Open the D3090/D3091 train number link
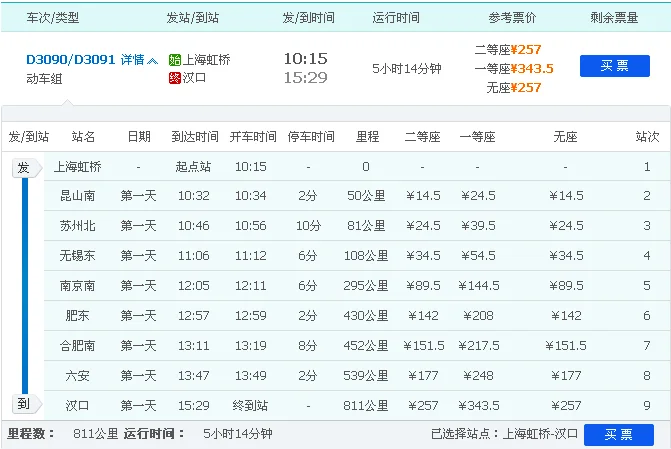The height and width of the screenshot is (449, 671). (x=71, y=59)
